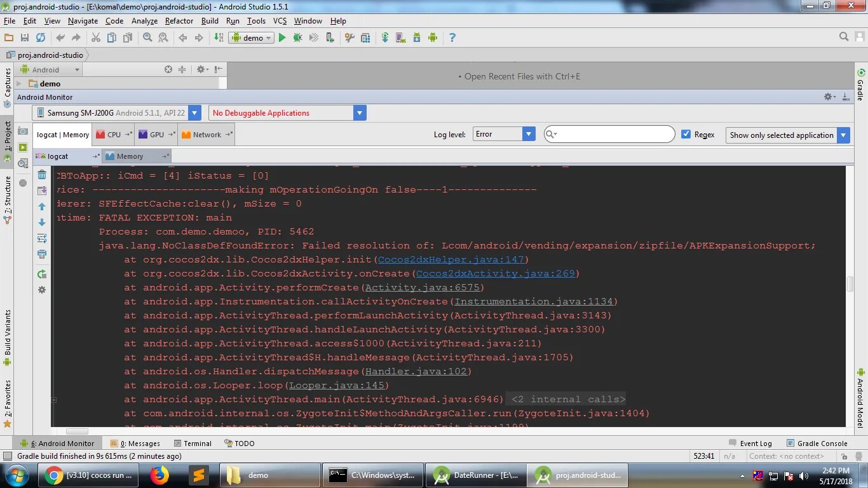This screenshot has height=488, width=868.
Task: Click the Use Soft Wraps icon
Action: (42, 238)
